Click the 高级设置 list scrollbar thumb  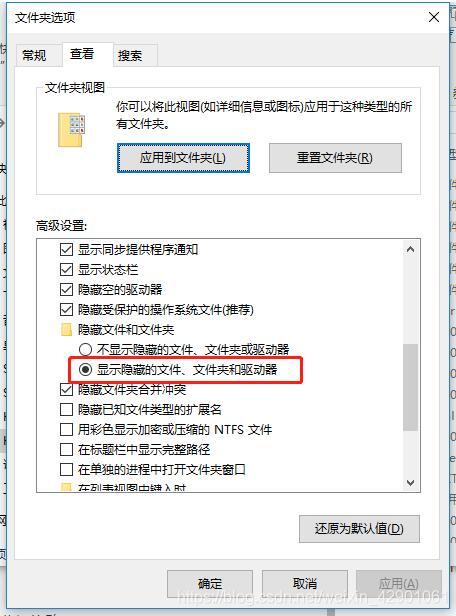[410, 387]
